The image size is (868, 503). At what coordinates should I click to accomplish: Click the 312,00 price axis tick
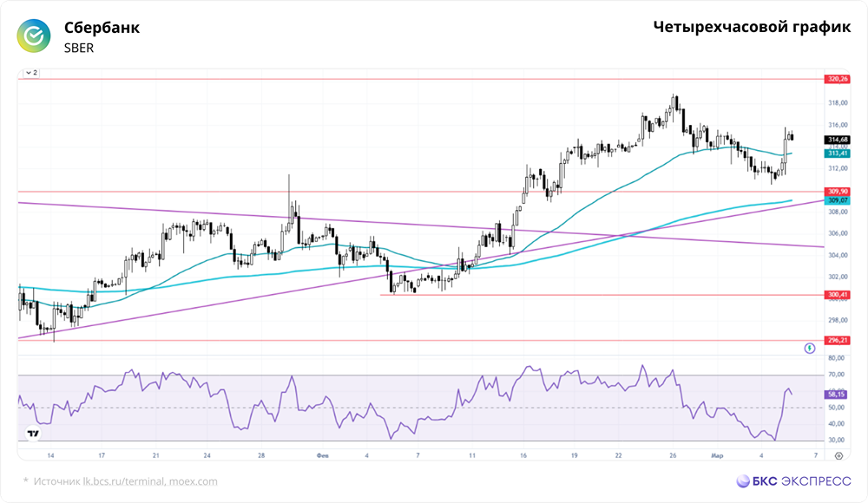coord(838,168)
